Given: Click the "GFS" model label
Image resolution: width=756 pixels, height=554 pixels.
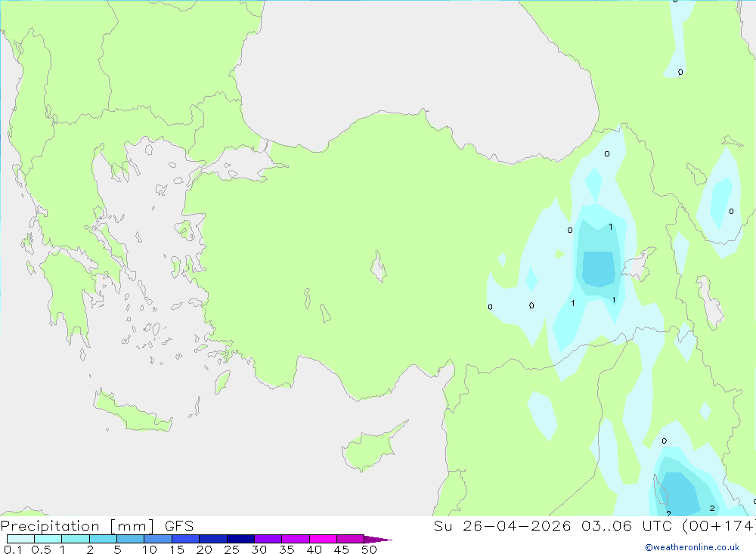Looking at the screenshot, I should [x=179, y=526].
